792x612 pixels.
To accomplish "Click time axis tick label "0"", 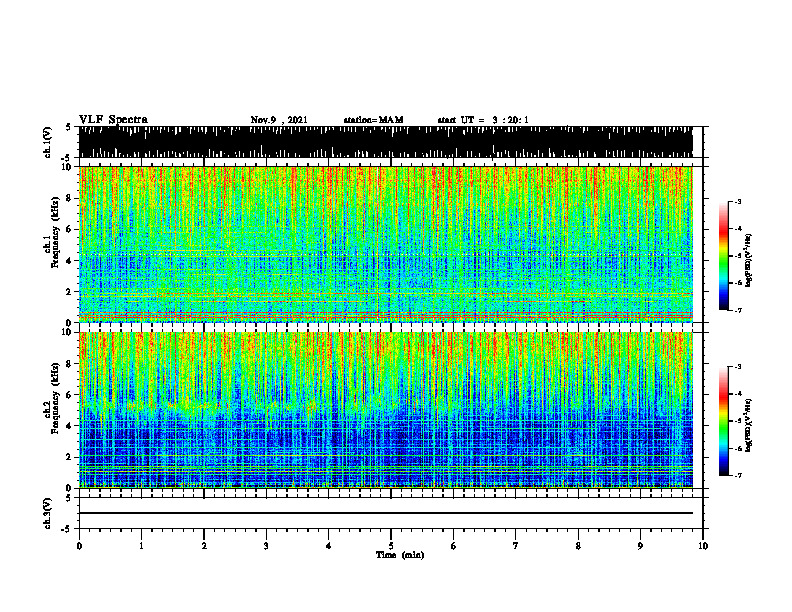I will point(79,546).
